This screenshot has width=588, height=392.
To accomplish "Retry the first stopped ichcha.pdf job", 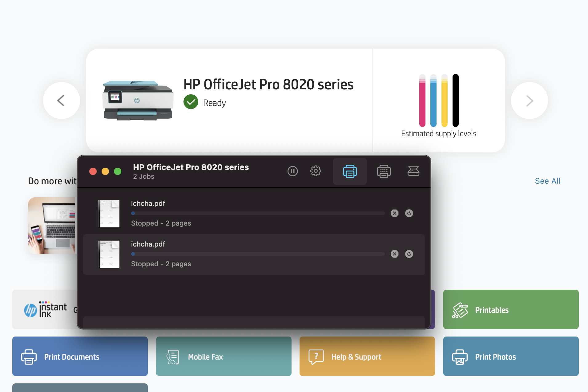I will pyautogui.click(x=409, y=213).
